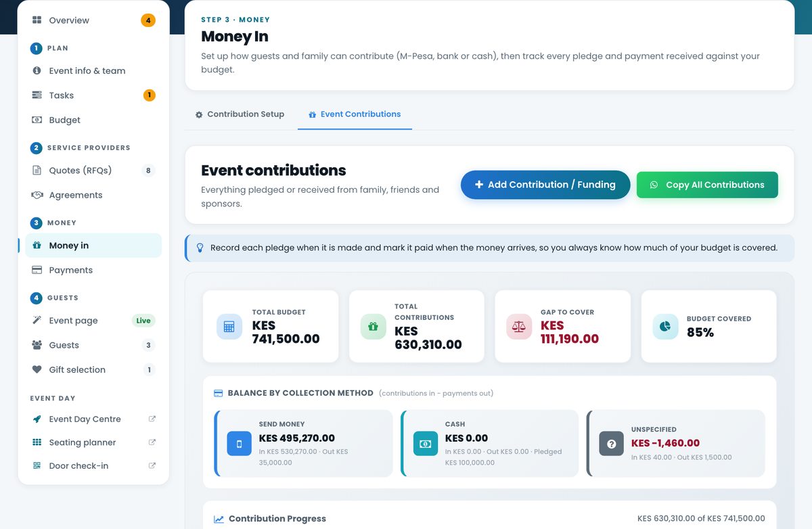Open Event Day Centre
Image resolution: width=812 pixels, height=529 pixels.
pyautogui.click(x=93, y=419)
